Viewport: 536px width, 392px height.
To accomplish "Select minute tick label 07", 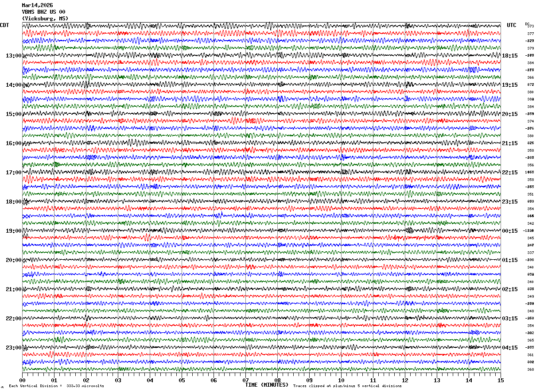I will point(245,380).
